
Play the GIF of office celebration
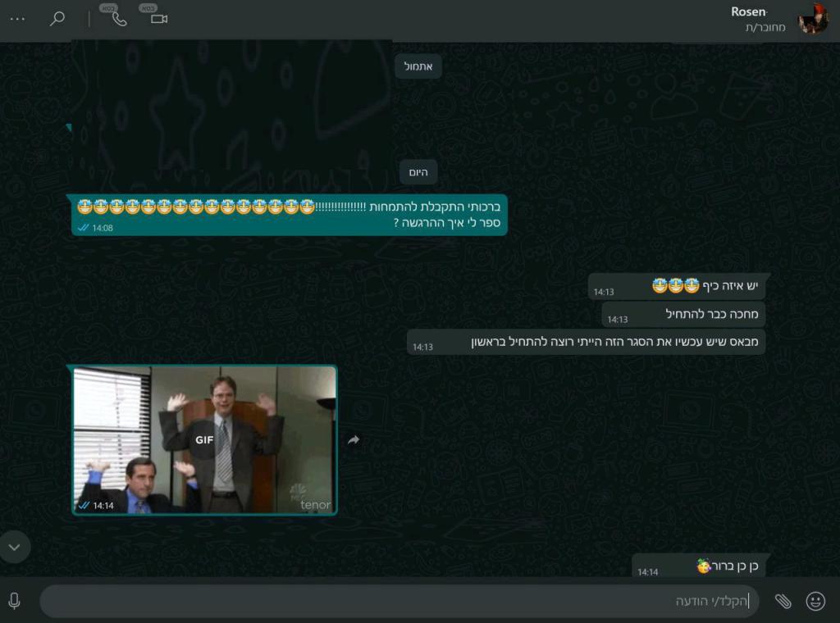204,439
